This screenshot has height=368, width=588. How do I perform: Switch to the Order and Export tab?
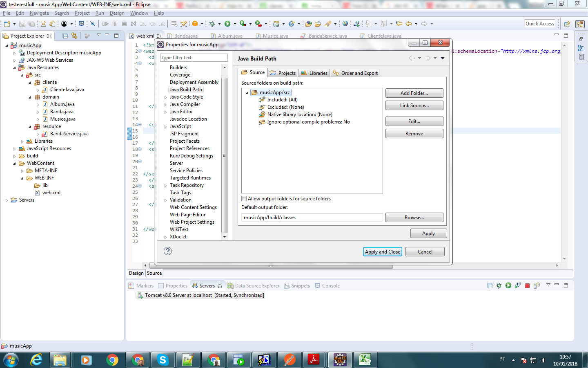pos(355,73)
